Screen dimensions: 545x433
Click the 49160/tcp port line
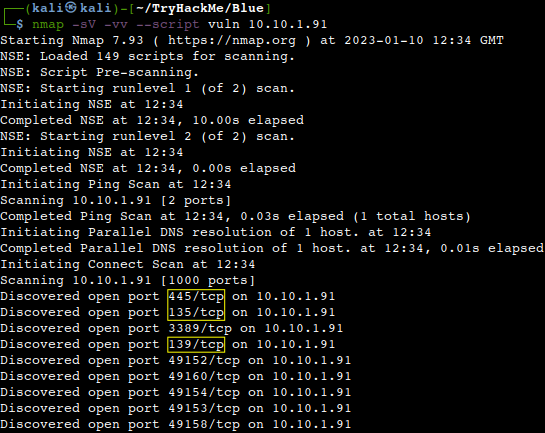point(176,376)
